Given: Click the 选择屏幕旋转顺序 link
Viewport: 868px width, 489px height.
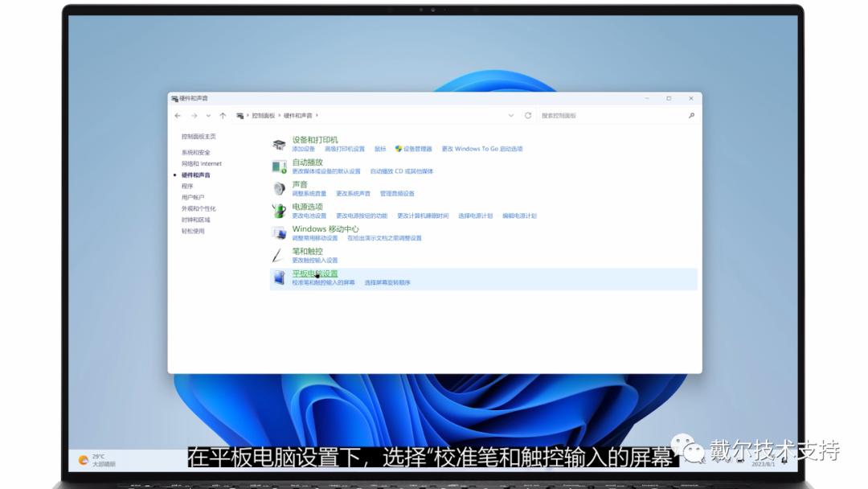Looking at the screenshot, I should coord(387,281).
